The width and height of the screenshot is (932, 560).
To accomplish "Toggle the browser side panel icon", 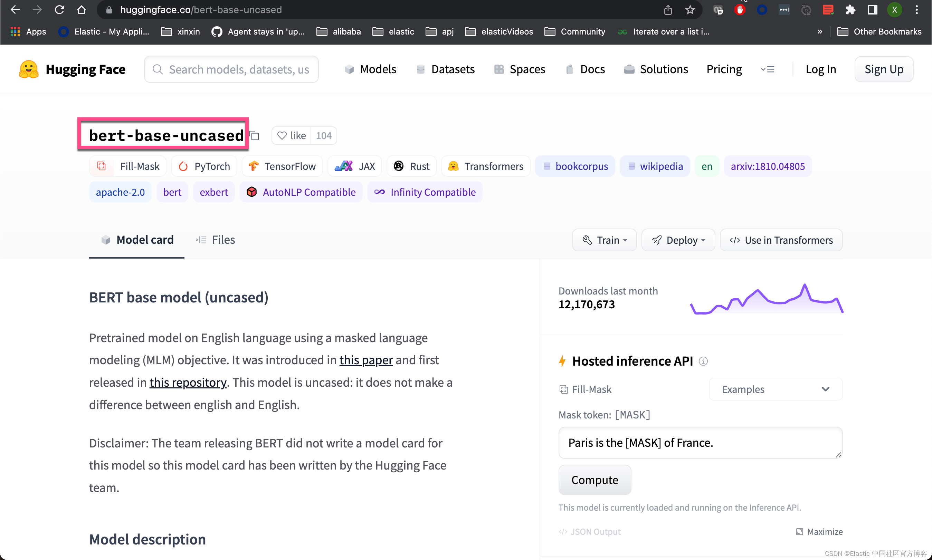I will point(872,10).
